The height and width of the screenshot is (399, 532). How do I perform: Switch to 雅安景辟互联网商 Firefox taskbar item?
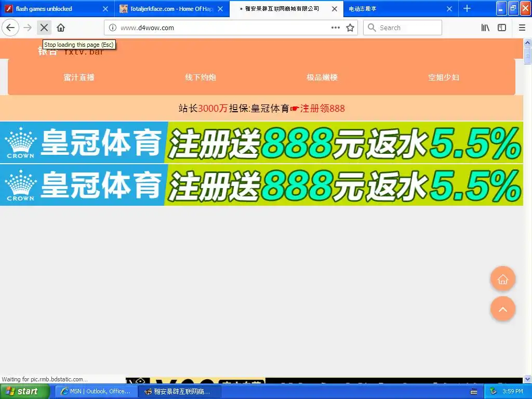180,392
